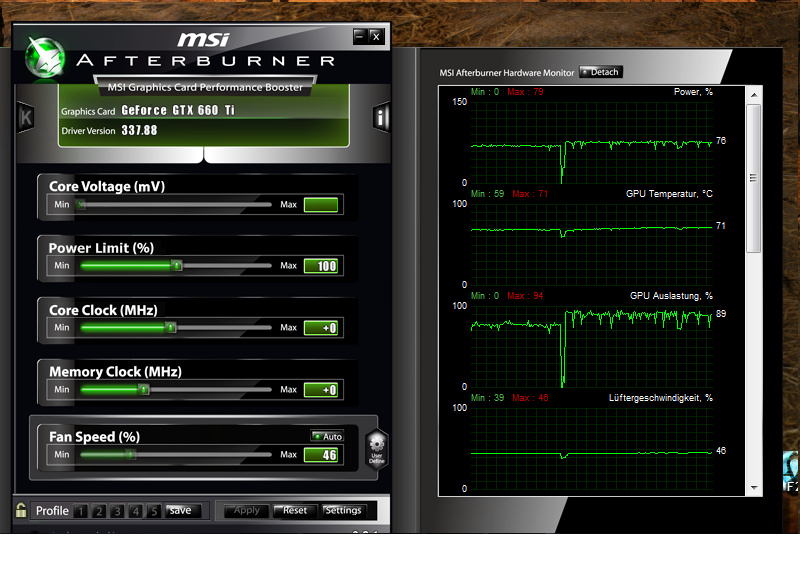Screen dimensions: 800x584
Task: Open the Settings dialog
Action: [x=343, y=511]
